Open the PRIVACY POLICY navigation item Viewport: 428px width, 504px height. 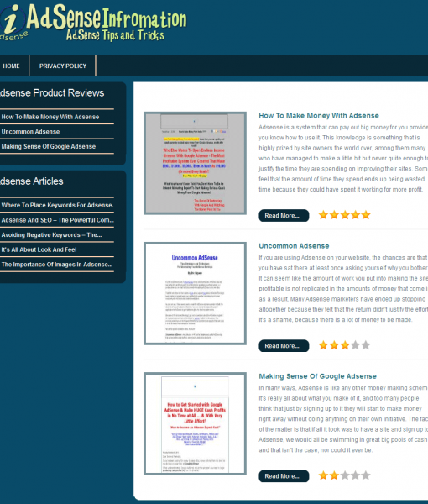[63, 66]
